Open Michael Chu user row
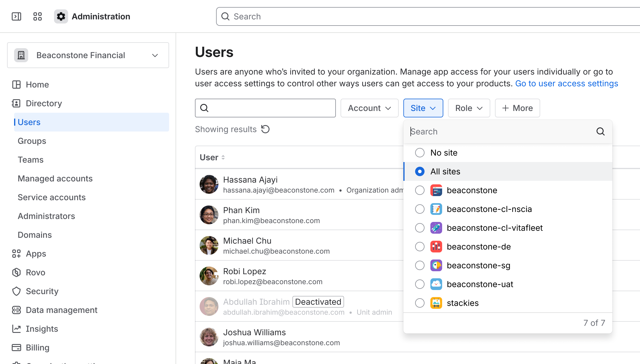The height and width of the screenshot is (364, 640). [x=299, y=245]
